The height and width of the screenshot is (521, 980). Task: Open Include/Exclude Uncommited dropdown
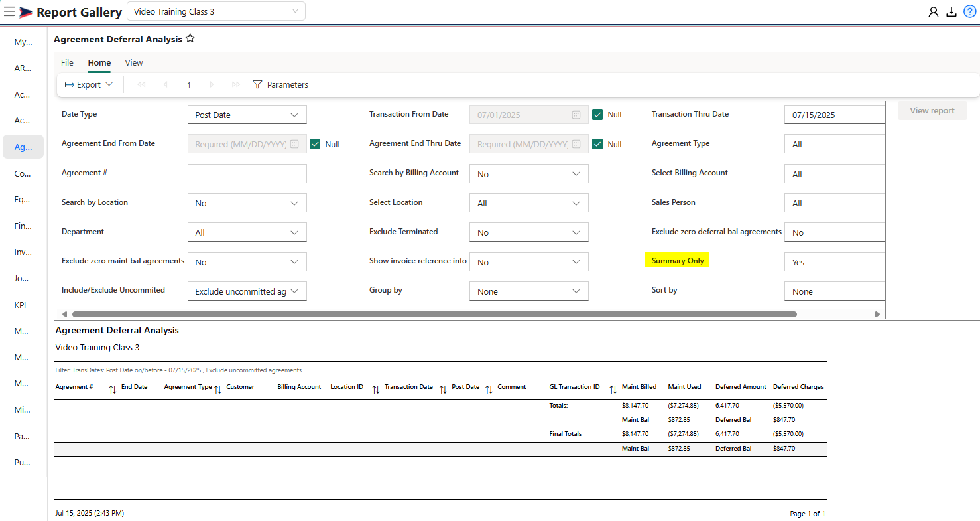[247, 291]
